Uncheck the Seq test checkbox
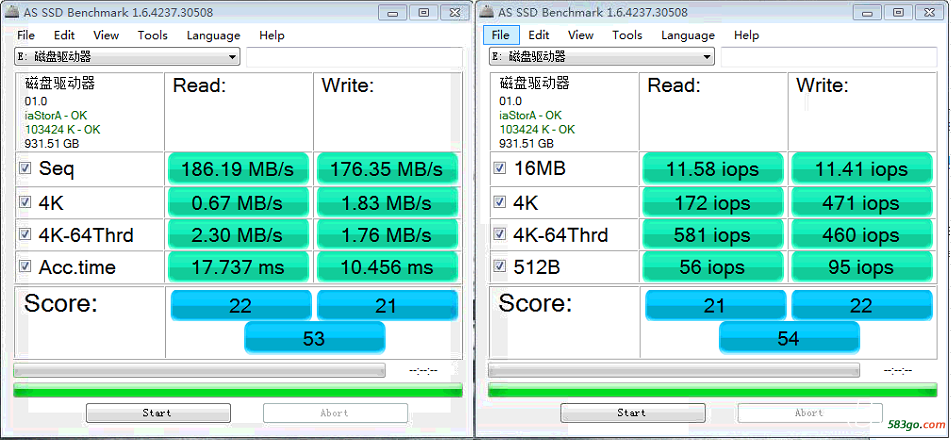951x440 pixels. 25,169
